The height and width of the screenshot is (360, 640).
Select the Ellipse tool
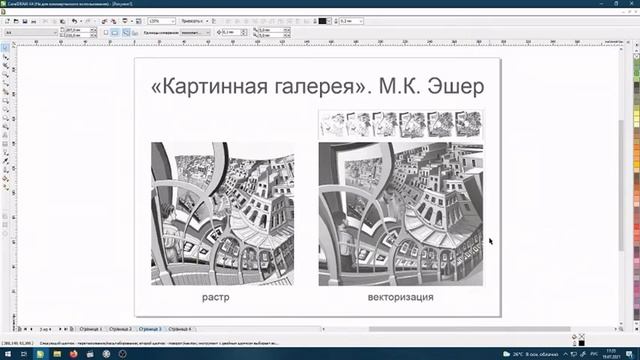coord(5,109)
